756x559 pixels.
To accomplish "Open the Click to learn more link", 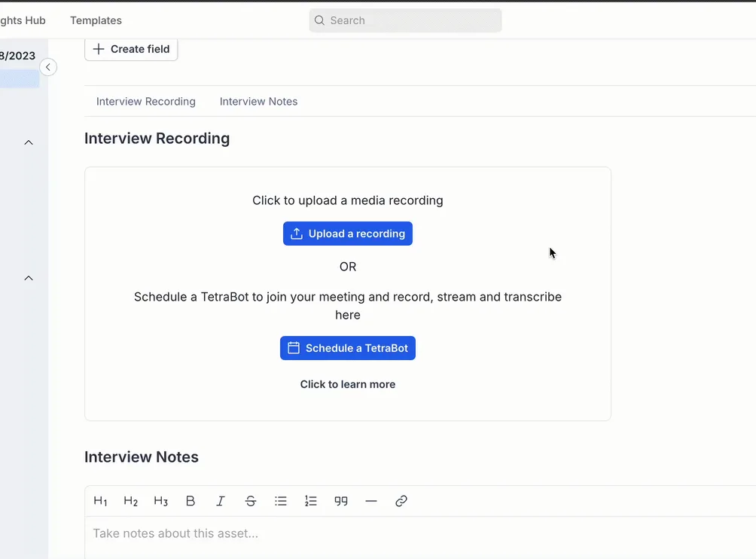I will (348, 384).
